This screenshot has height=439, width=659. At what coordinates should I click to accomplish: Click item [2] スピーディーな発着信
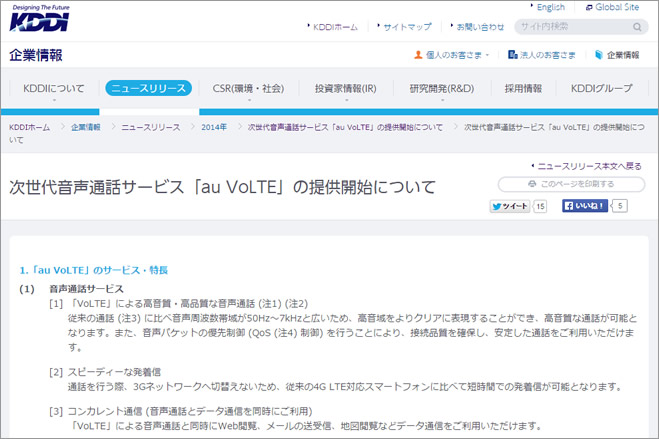[105, 372]
